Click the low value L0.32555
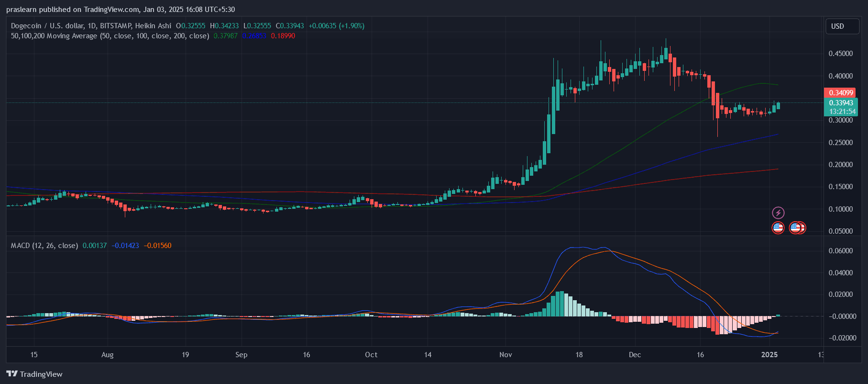868x384 pixels. tap(257, 26)
